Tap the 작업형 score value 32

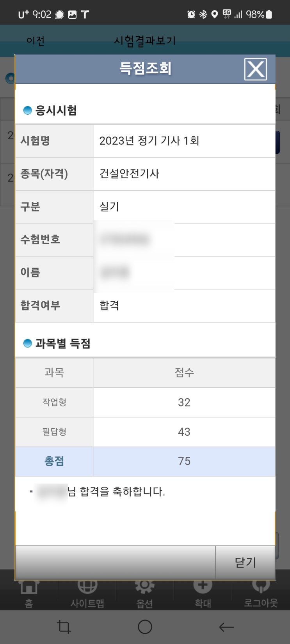coord(184,402)
